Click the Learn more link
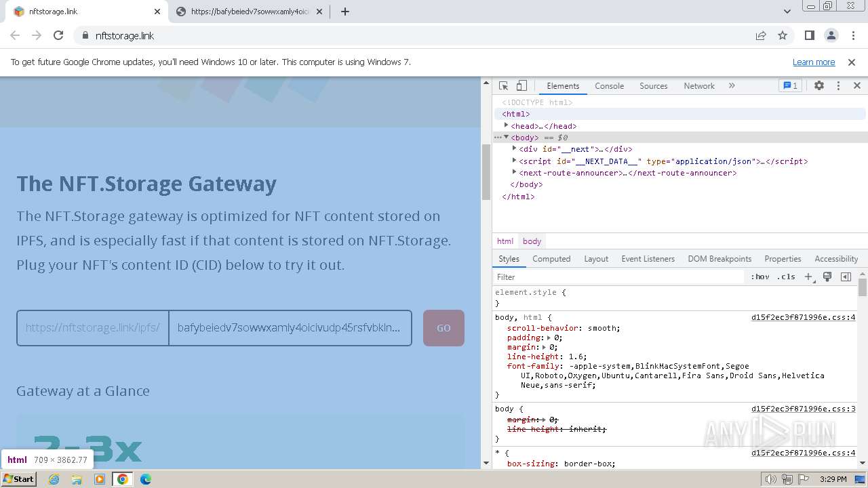 click(x=814, y=62)
